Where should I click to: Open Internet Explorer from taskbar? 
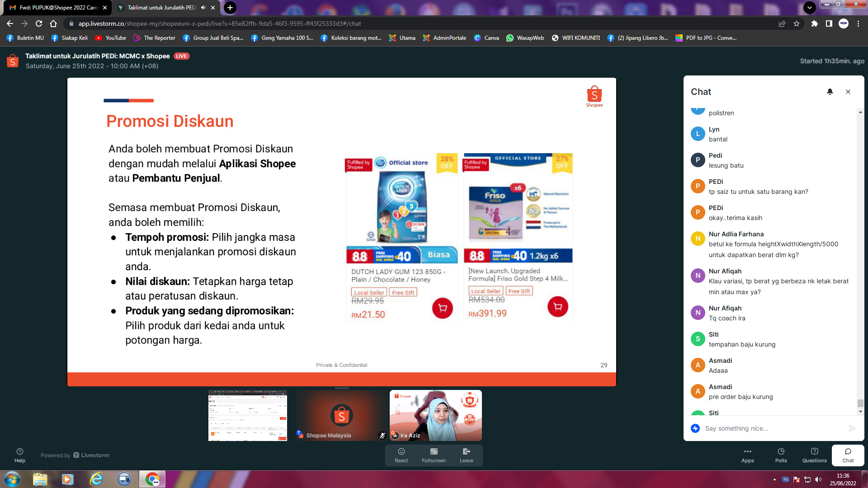pos(96,479)
